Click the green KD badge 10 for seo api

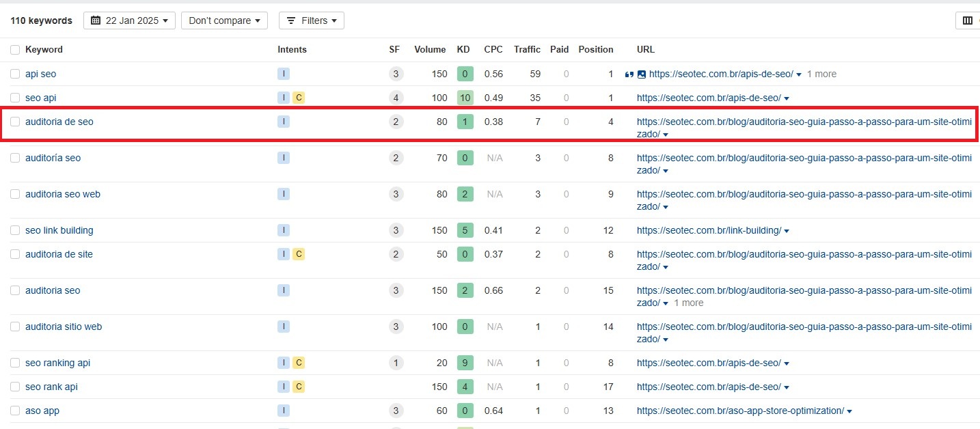[465, 98]
